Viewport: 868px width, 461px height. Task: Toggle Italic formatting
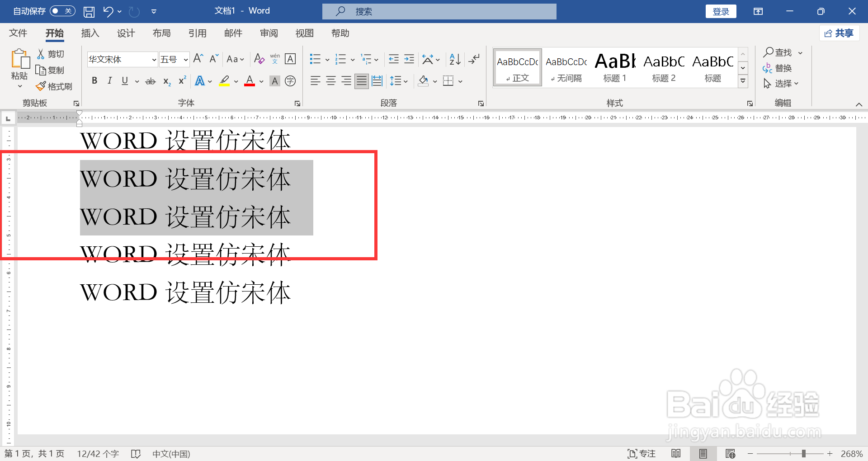pos(109,81)
